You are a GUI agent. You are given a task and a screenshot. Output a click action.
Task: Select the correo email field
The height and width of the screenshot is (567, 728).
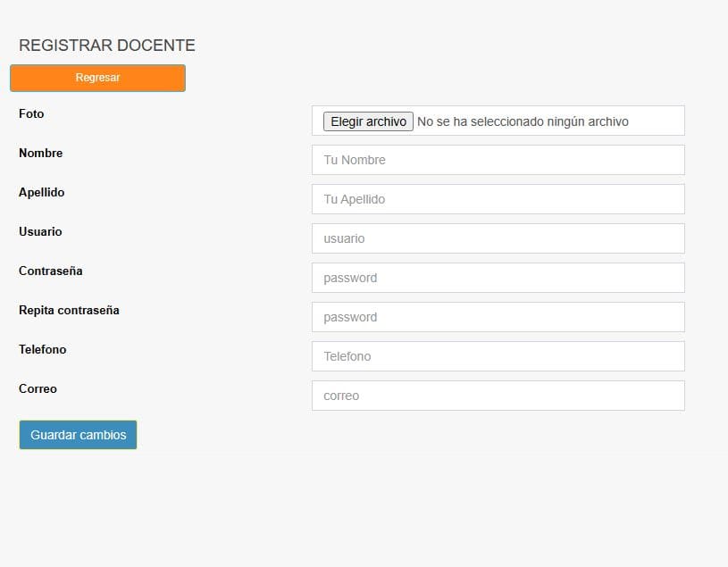498,396
